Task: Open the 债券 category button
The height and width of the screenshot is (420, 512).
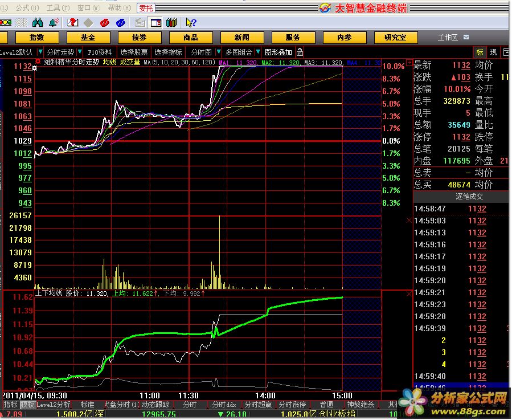Action: (140, 38)
